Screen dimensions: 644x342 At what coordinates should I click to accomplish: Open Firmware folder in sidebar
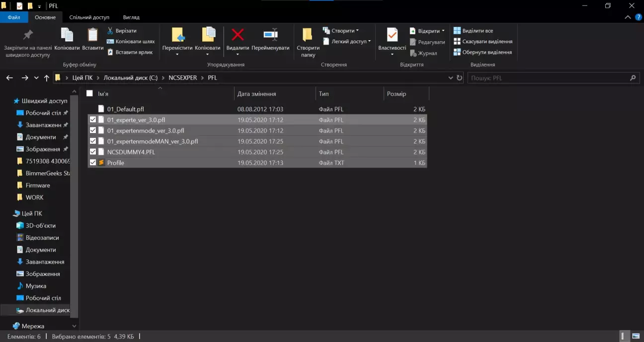click(x=38, y=185)
